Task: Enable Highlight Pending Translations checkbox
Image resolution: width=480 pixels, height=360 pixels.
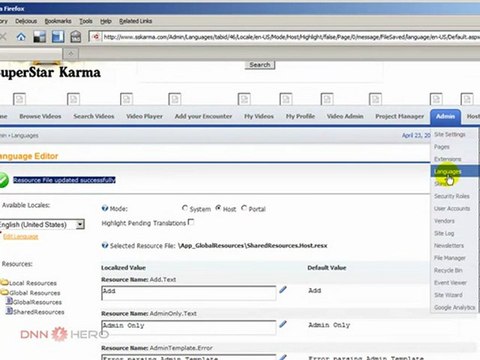Action: [191, 222]
